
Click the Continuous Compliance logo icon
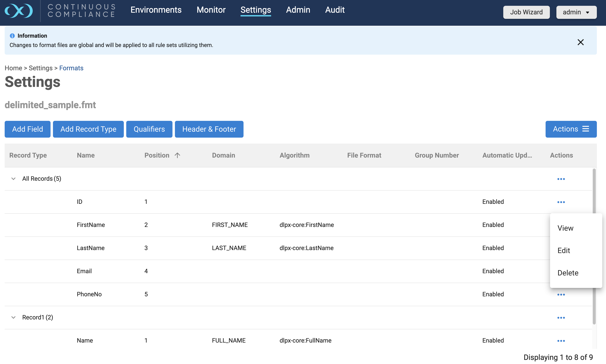tap(19, 11)
